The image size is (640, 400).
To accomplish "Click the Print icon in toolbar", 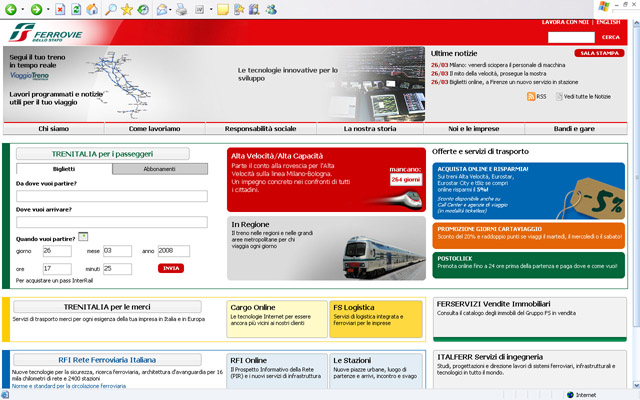I will [181, 9].
